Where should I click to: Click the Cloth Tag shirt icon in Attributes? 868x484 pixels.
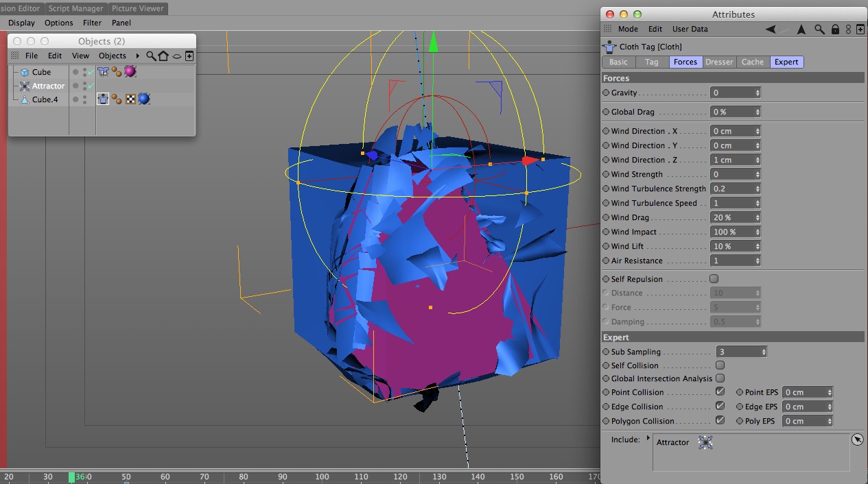pyautogui.click(x=609, y=47)
